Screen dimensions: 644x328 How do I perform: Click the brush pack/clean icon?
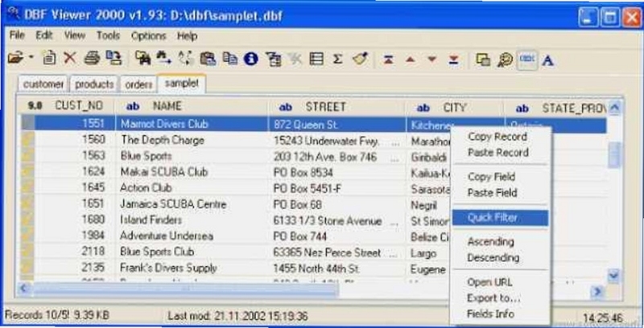pyautogui.click(x=360, y=59)
